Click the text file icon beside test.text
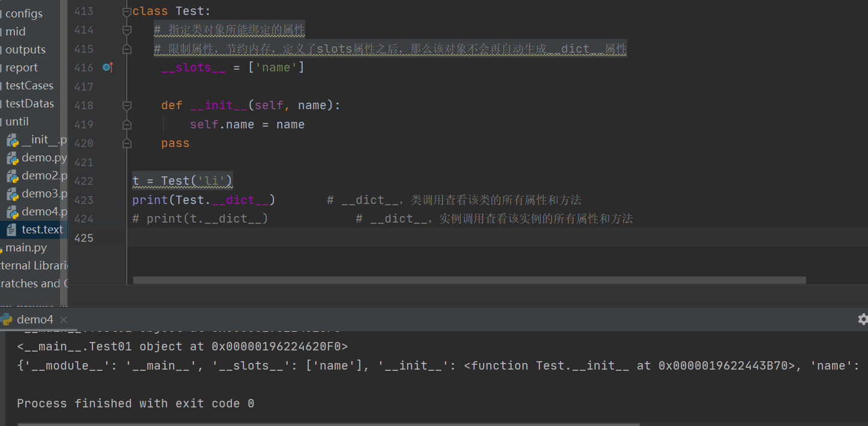 (x=12, y=230)
